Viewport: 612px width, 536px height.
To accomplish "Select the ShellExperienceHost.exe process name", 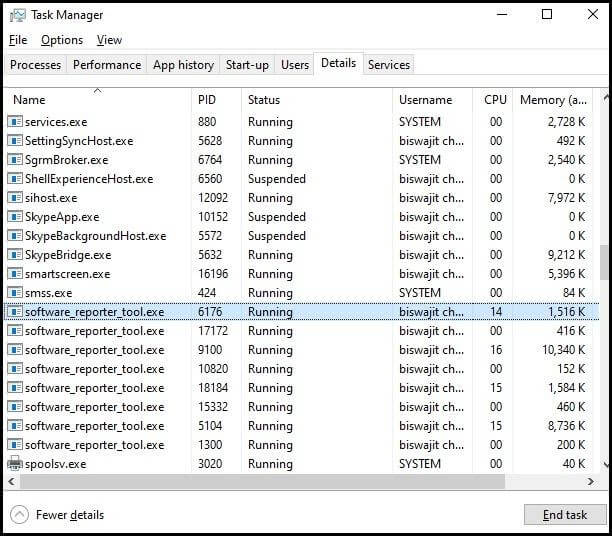I will click(89, 179).
